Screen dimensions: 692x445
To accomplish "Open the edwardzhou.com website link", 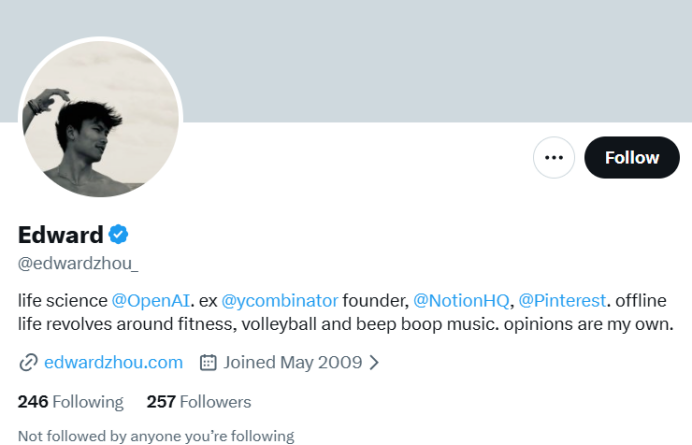I will 113,362.
